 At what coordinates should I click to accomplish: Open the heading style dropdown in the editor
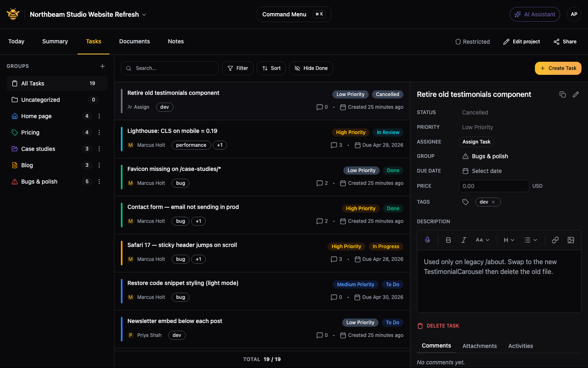click(x=508, y=240)
